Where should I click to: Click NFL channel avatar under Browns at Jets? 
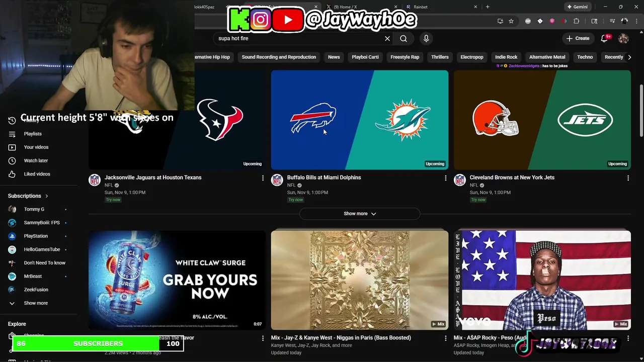[459, 180]
